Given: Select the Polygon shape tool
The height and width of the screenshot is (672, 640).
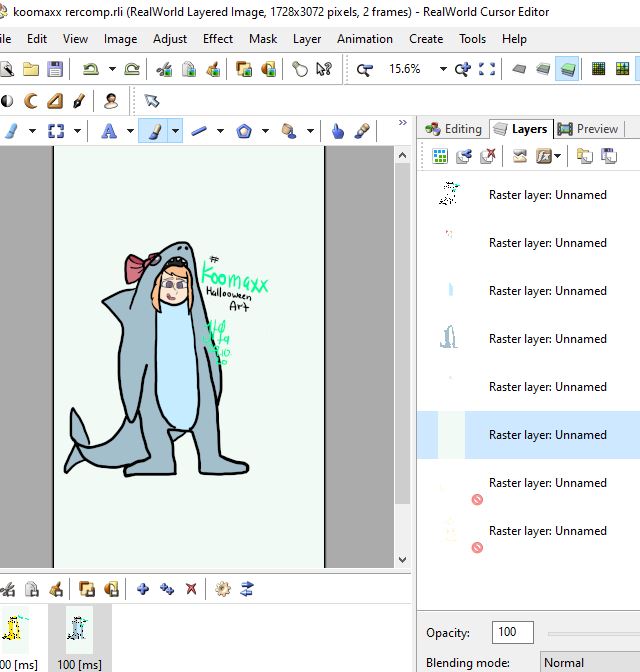Looking at the screenshot, I should click(x=244, y=131).
